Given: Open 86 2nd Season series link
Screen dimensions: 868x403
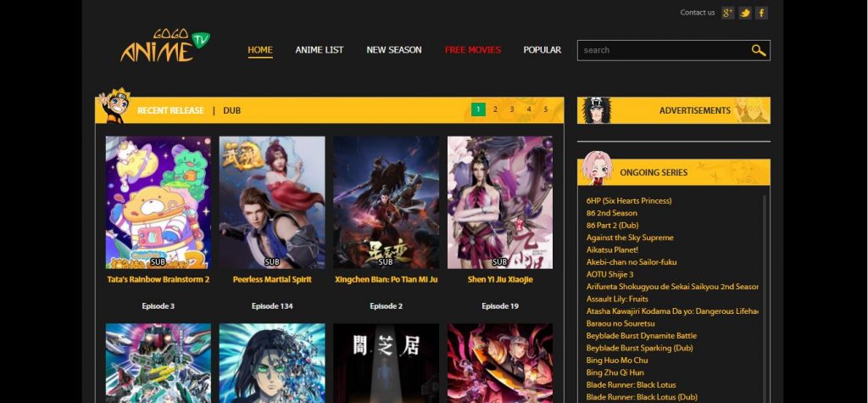Looking at the screenshot, I should point(612,213).
